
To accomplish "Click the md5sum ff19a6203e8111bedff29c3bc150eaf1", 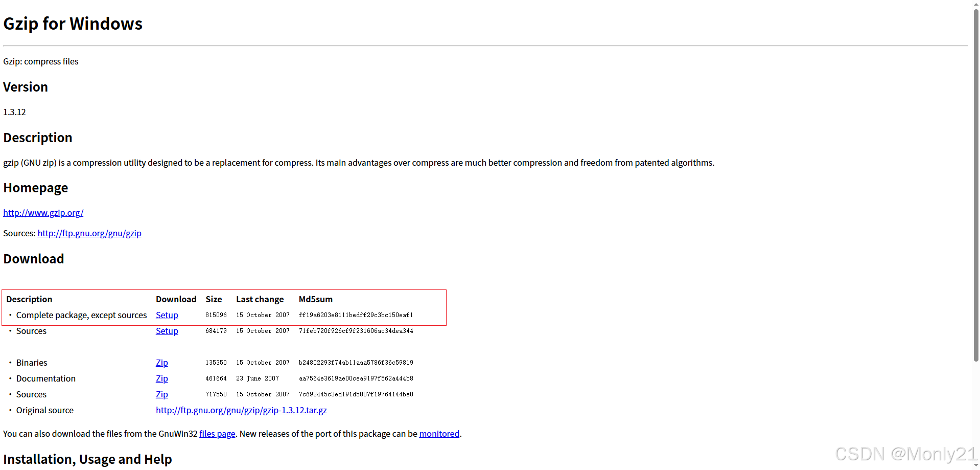I will point(356,315).
